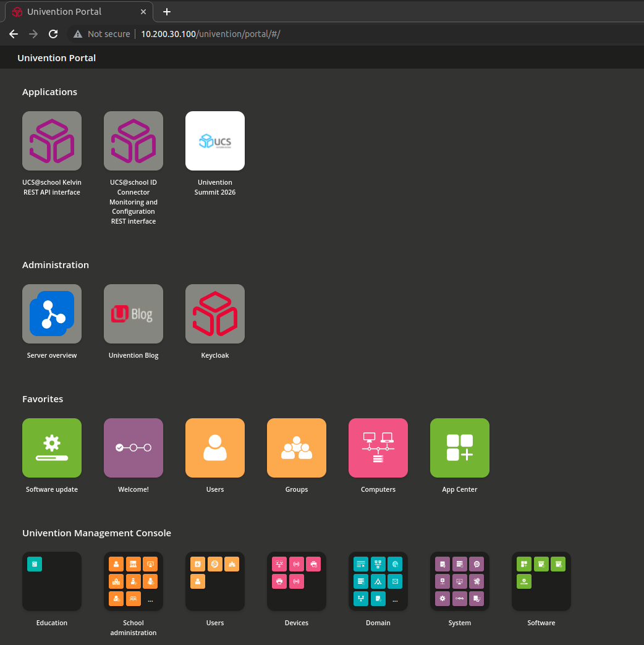The image size is (644, 645).
Task: Expand the System folder
Action: (x=460, y=581)
